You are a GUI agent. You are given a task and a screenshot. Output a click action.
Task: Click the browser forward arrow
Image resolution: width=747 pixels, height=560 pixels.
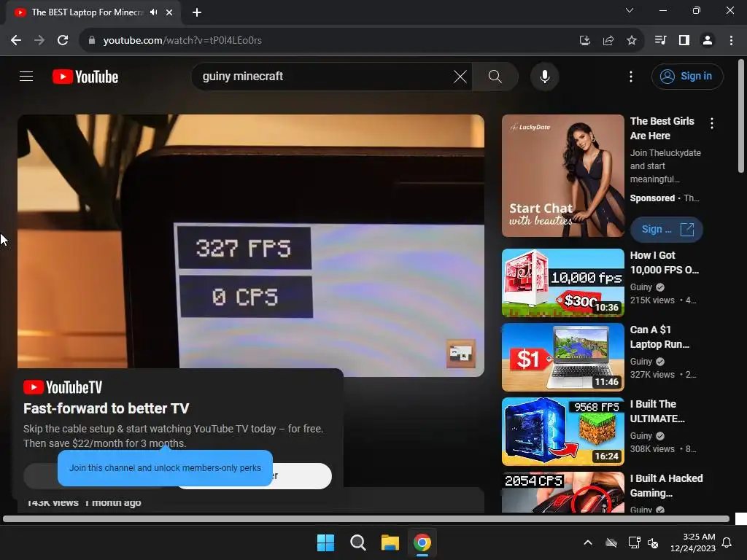click(x=39, y=41)
